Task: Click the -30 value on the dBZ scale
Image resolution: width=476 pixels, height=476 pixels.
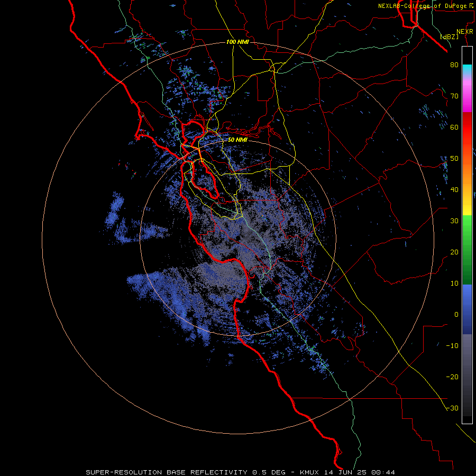Action: coord(452,408)
